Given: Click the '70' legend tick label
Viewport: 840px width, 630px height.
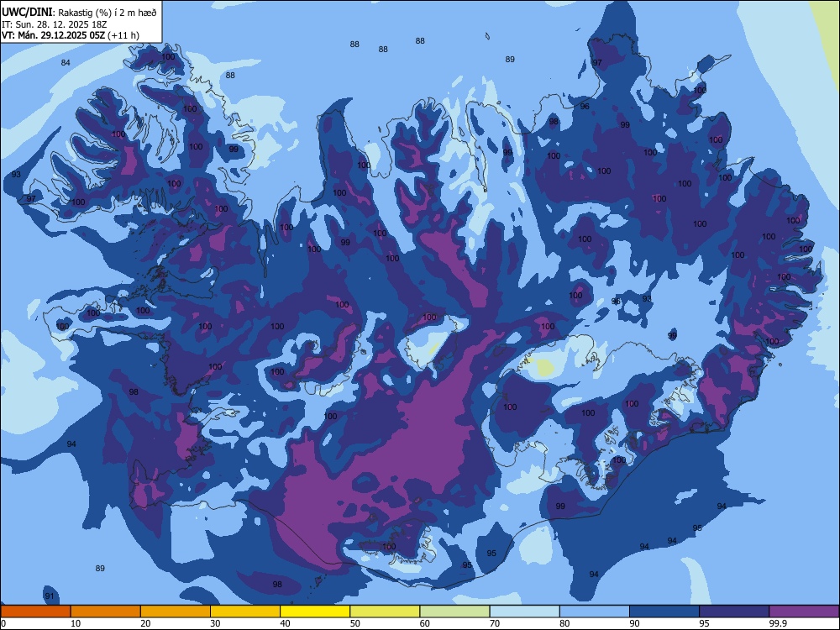Looking at the screenshot, I should (x=495, y=623).
